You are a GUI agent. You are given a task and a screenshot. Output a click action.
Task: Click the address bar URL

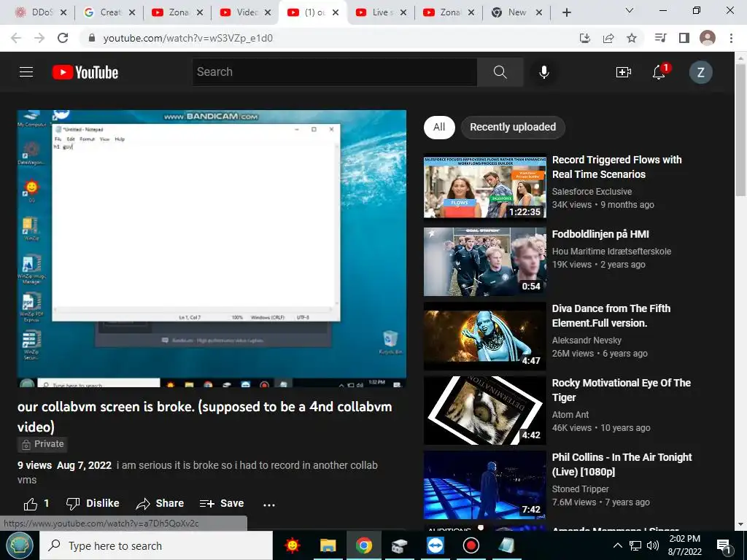(x=187, y=38)
